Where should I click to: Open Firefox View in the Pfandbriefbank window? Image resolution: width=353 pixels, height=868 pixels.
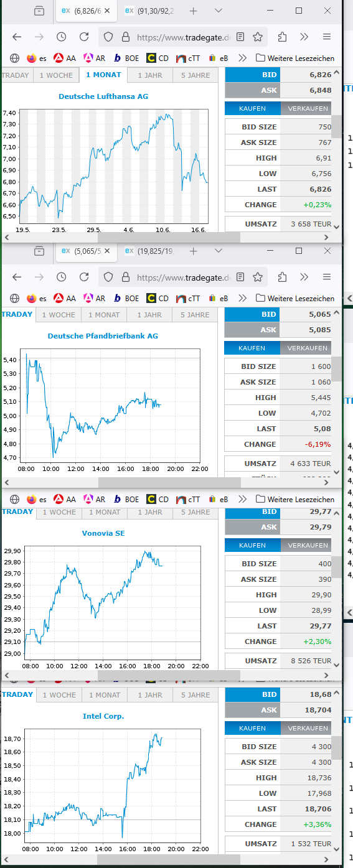pyautogui.click(x=39, y=251)
